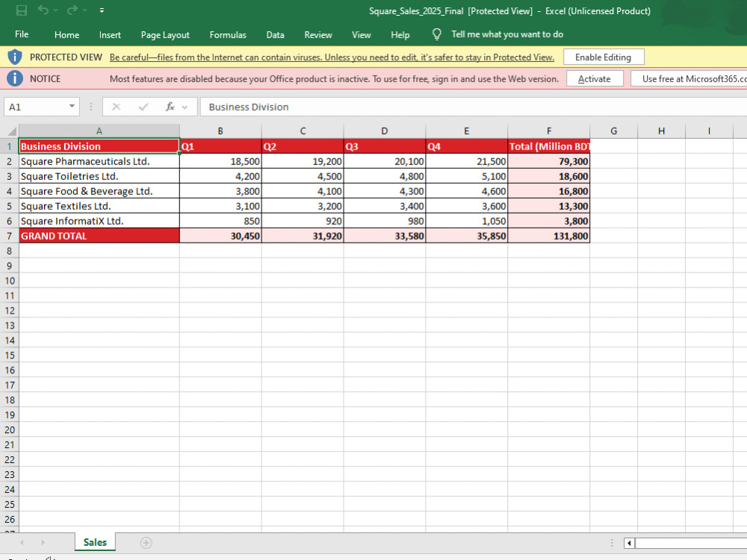Open the Help tab
Viewport: 747px width, 560px height.
[x=400, y=35]
